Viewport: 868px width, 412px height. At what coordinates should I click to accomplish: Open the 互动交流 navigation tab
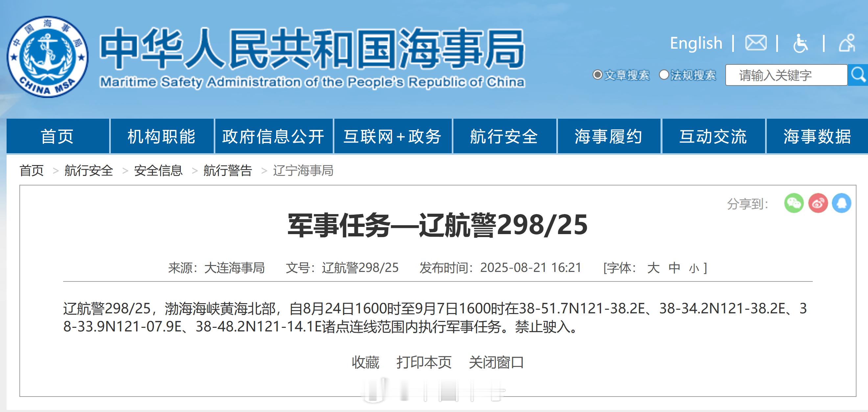[714, 136]
